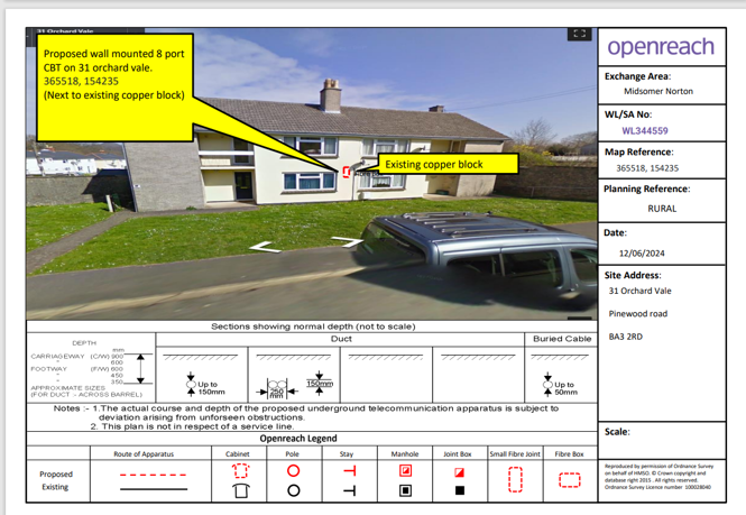Click the fullscreen icon on the street photo
Screen dimensions: 746x515
click(x=579, y=33)
